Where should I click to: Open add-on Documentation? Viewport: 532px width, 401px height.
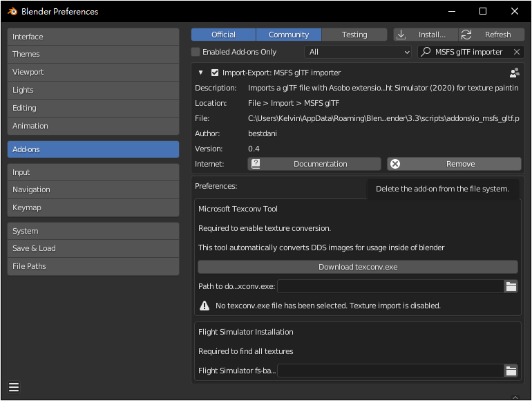pos(314,164)
